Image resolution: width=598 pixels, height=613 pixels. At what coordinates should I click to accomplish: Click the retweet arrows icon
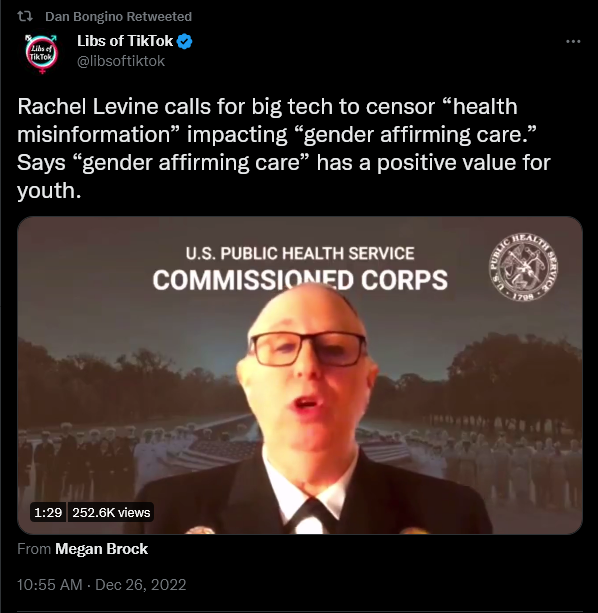coord(25,16)
